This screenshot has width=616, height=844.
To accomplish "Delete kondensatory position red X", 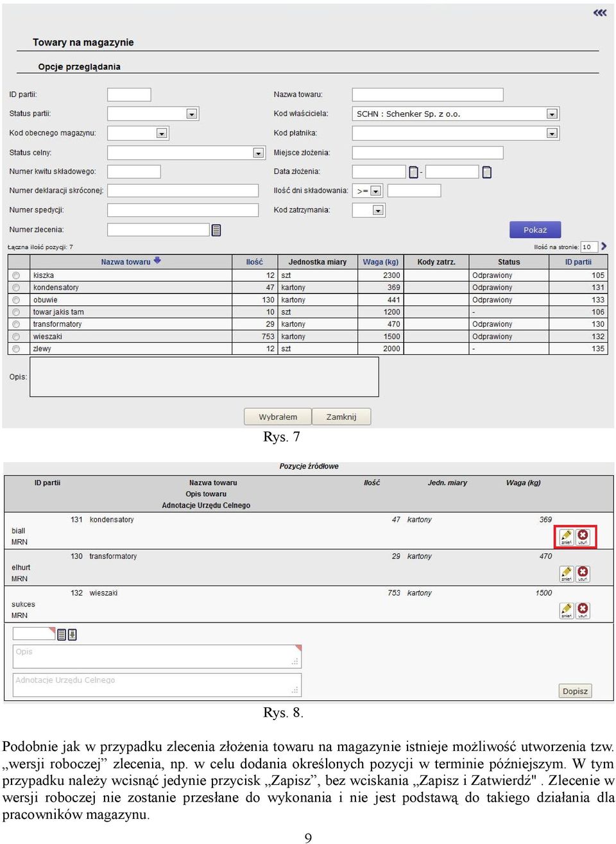I will [x=583, y=537].
